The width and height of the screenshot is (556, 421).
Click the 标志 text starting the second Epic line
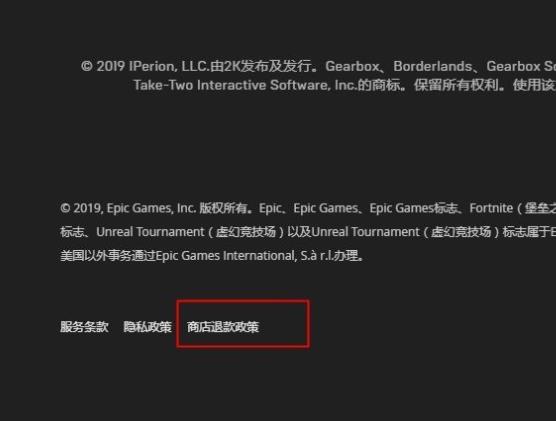coord(72,232)
